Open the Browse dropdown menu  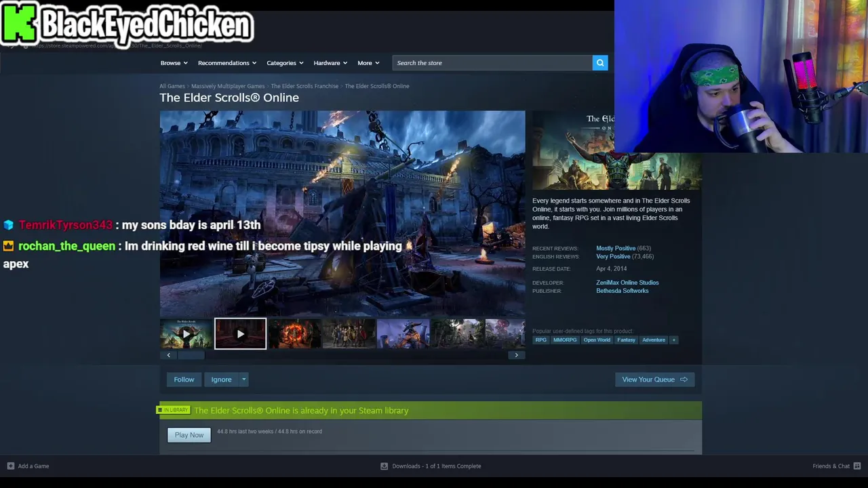[x=174, y=63]
